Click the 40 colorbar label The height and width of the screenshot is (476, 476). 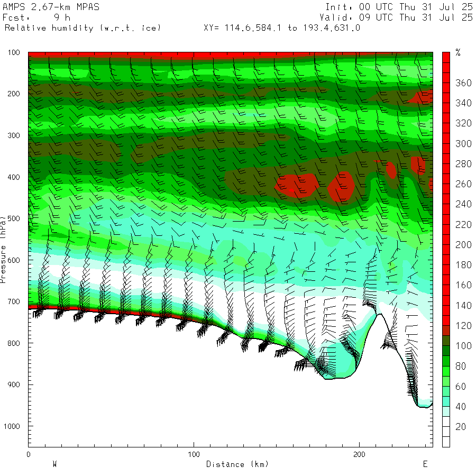[461, 407]
